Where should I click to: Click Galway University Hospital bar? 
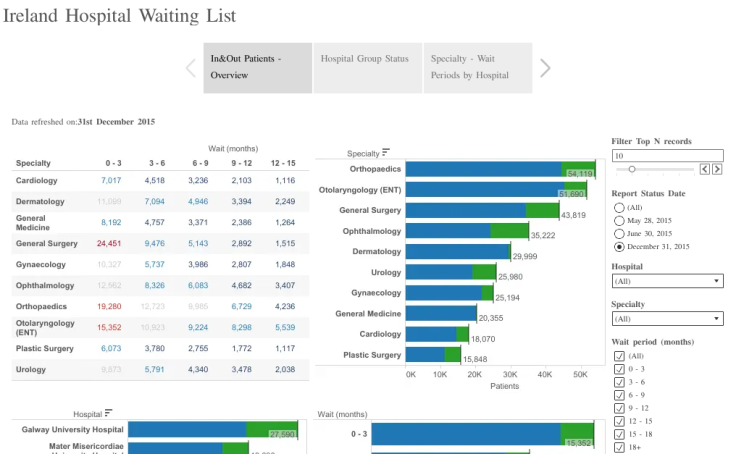(x=213, y=430)
